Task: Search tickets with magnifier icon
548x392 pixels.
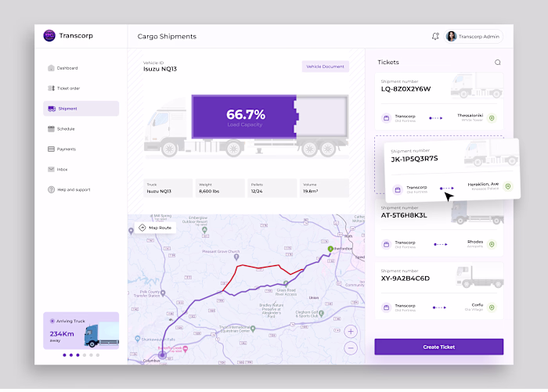Action: (498, 63)
